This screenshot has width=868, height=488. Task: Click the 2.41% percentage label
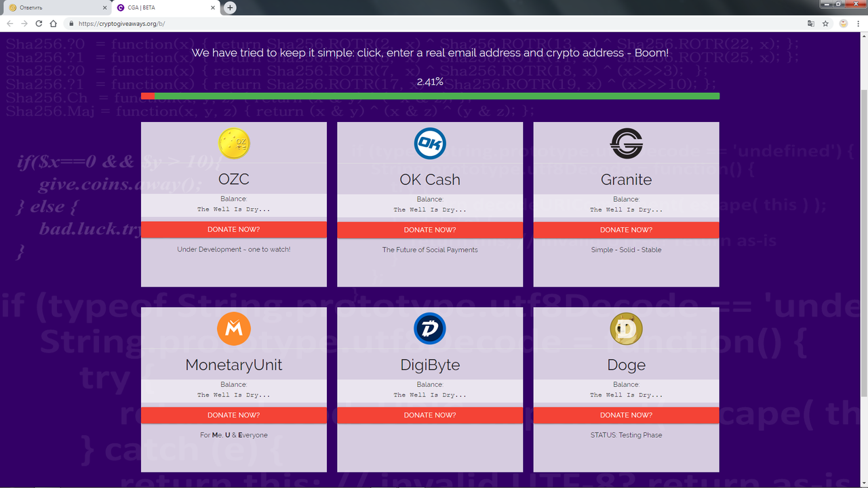point(430,81)
